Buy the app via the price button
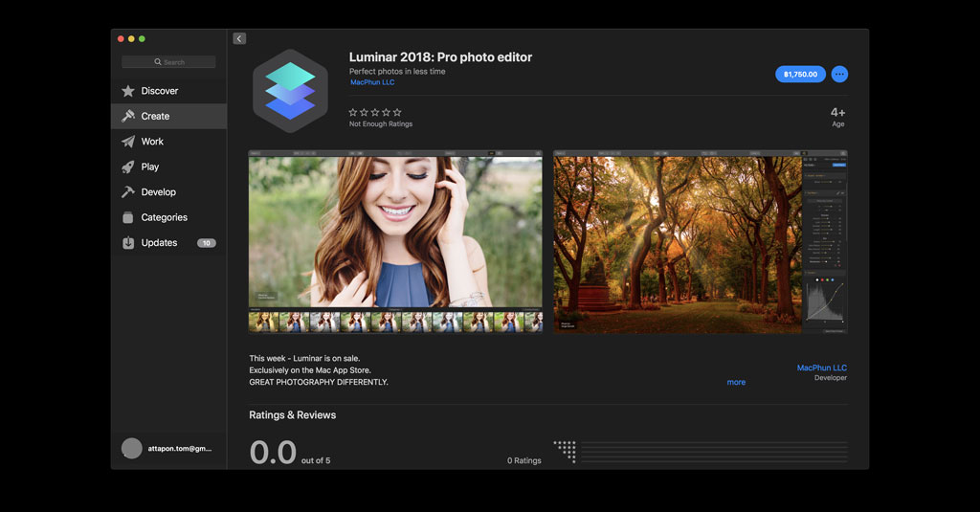 (x=800, y=75)
